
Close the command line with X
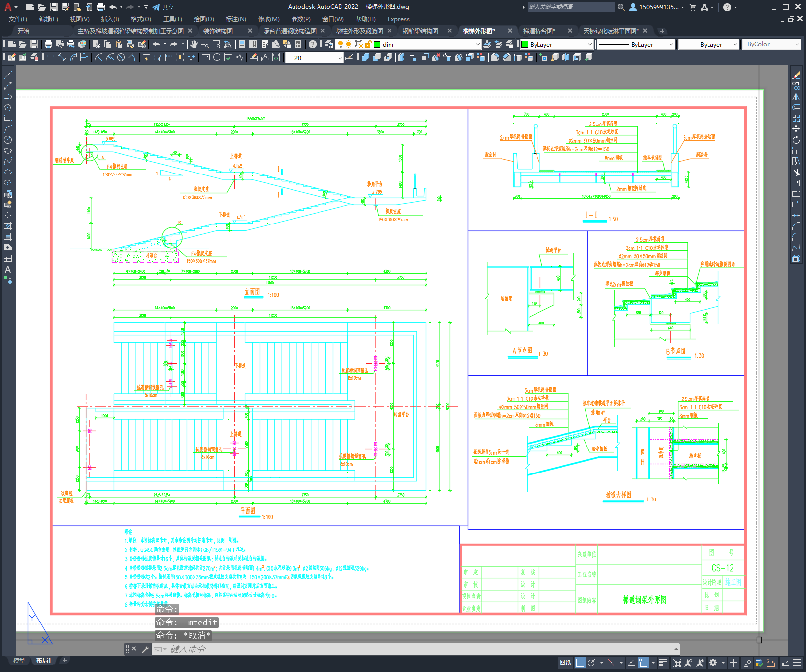[x=134, y=649]
